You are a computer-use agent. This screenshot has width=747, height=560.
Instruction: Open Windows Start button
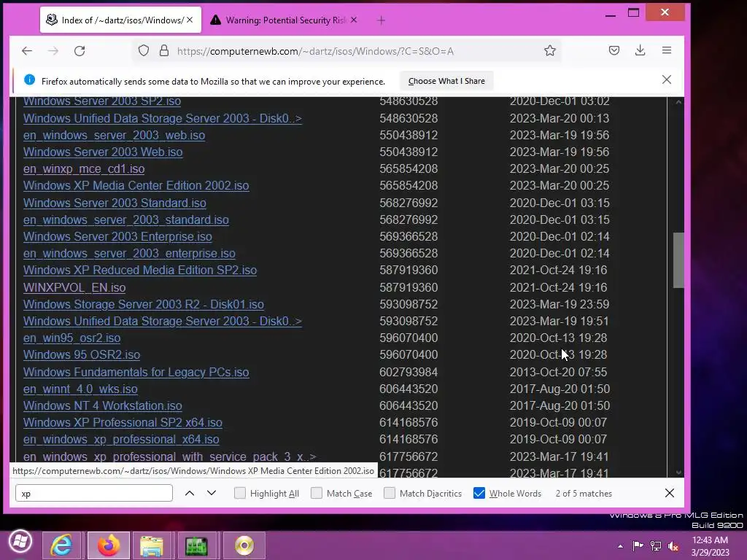coord(19,542)
